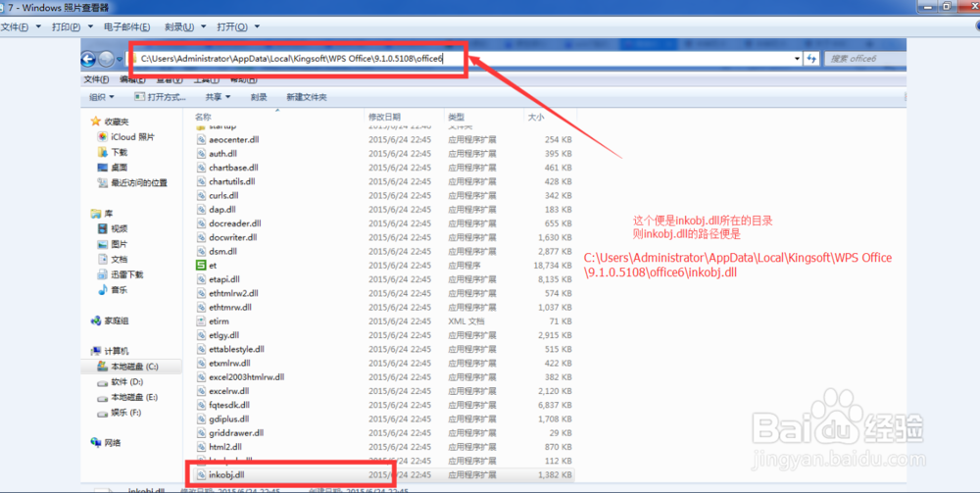This screenshot has height=493, width=980.
Task: Click the 家庭组 icon in sidebar
Action: click(x=96, y=320)
